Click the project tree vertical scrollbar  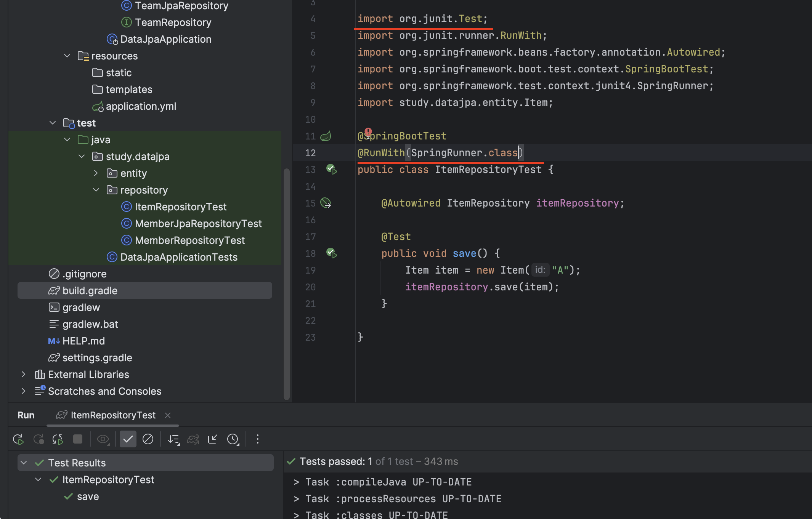pyautogui.click(x=287, y=284)
